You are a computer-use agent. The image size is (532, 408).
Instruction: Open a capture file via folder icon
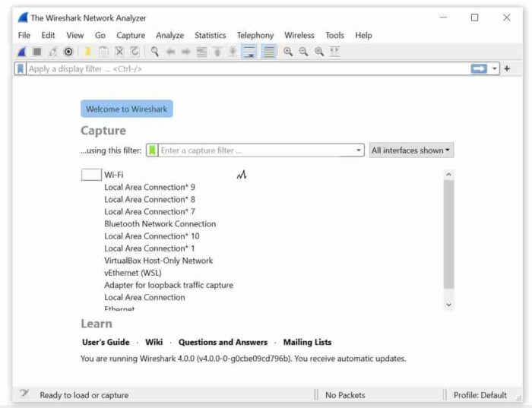point(88,52)
